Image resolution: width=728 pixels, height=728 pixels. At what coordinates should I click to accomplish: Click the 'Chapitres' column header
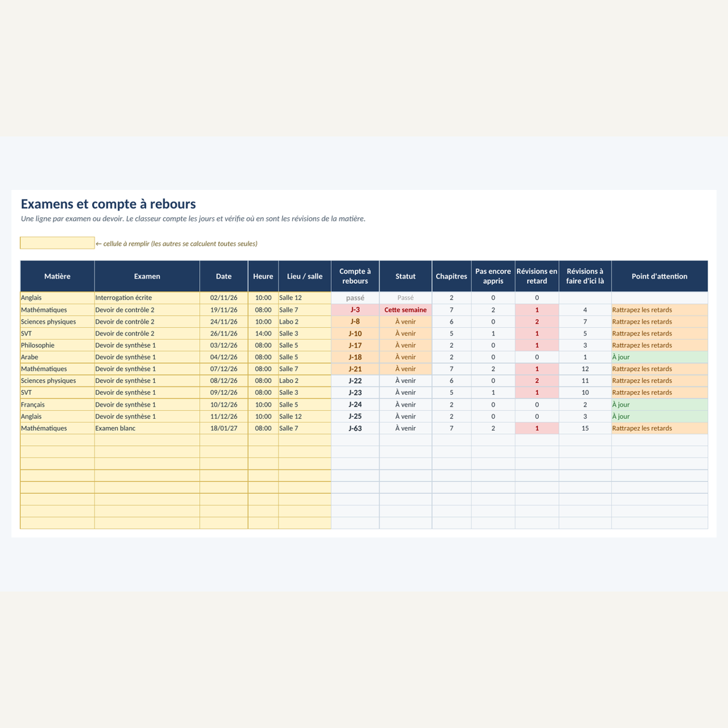451,276
